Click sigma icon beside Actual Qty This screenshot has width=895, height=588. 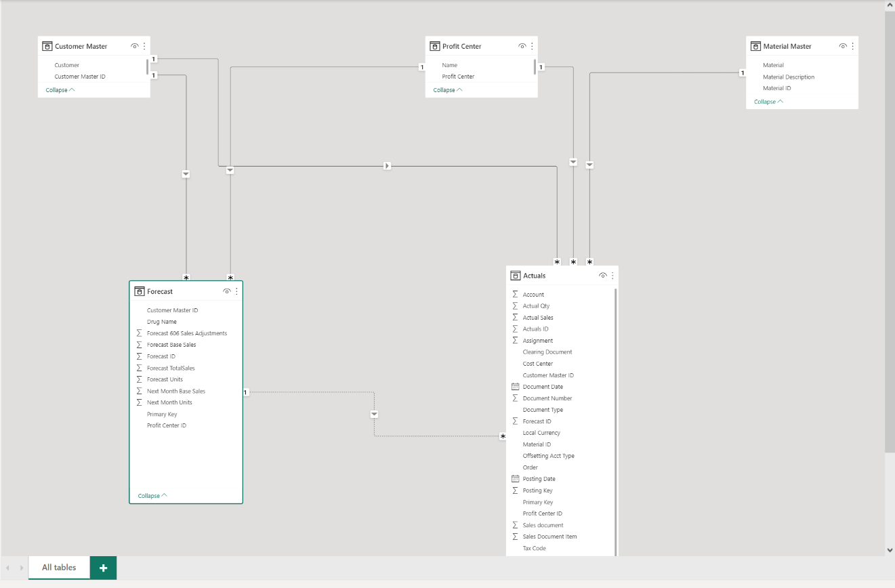coord(515,306)
